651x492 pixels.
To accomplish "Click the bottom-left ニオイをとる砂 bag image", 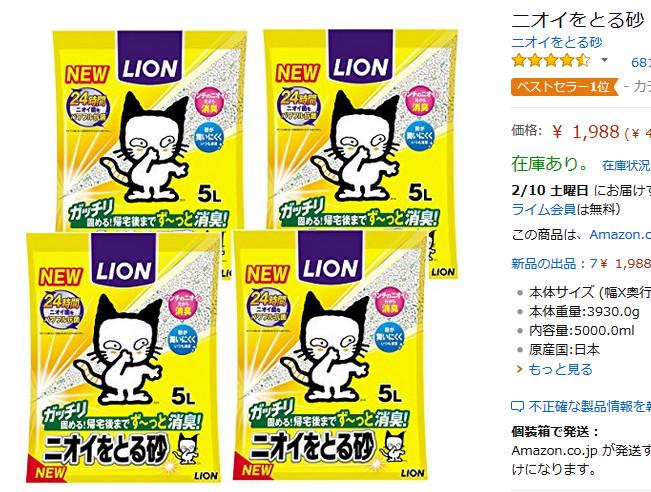I will pos(123,357).
